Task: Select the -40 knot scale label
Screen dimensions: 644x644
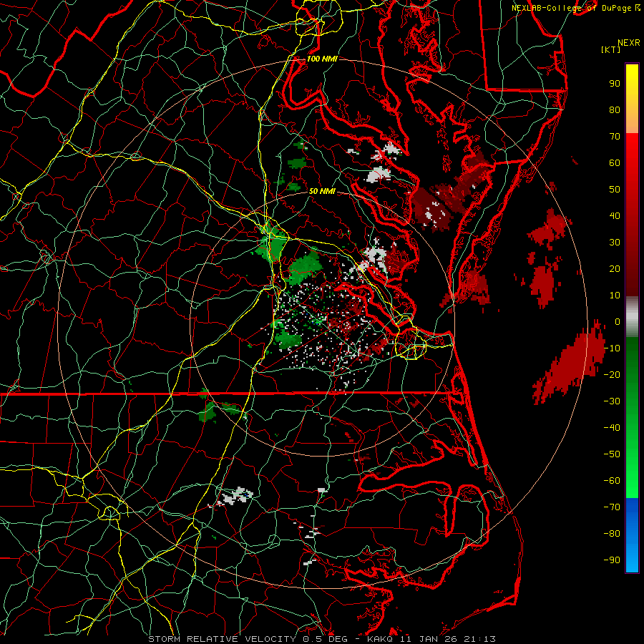Action: 612,428
